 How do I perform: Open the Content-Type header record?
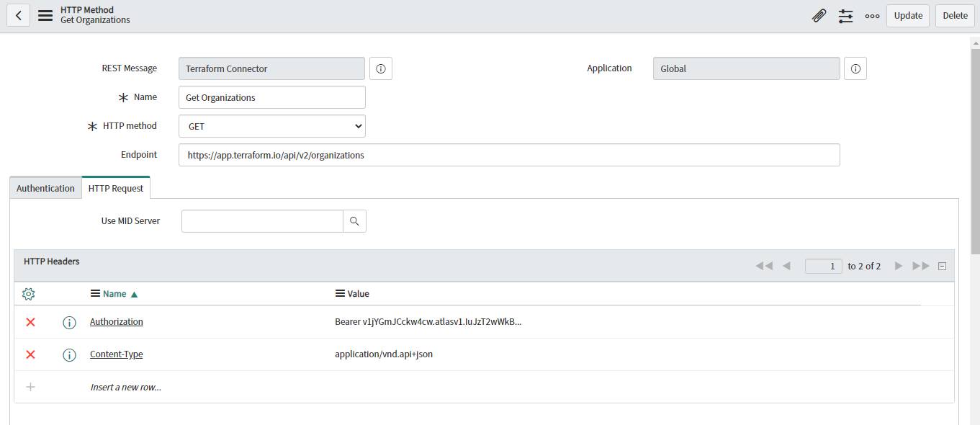(115, 354)
